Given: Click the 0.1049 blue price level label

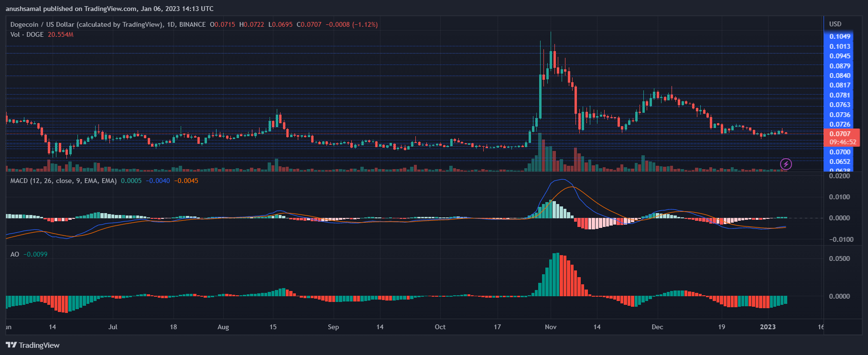Looking at the screenshot, I should pos(840,36).
